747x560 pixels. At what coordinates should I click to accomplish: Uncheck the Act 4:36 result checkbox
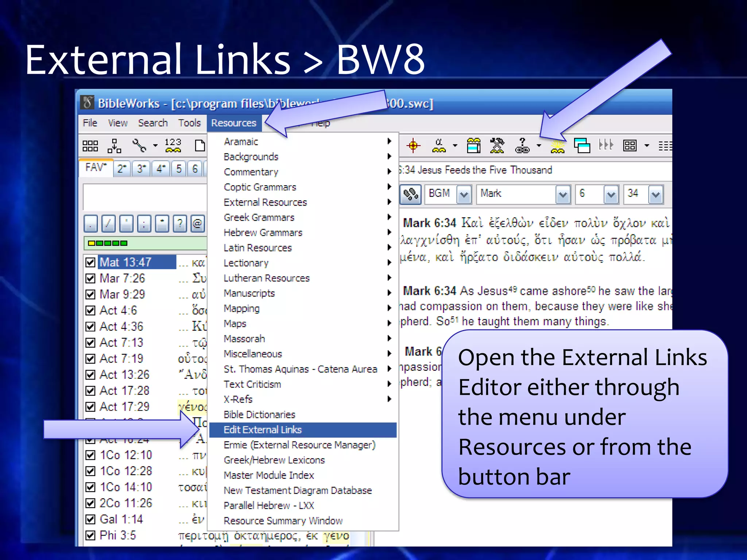(90, 327)
